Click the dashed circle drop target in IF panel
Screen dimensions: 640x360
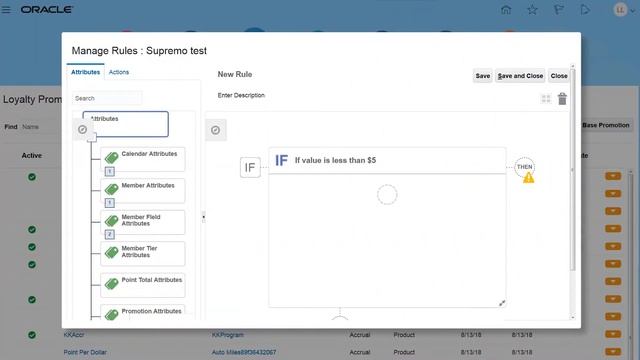coord(387,195)
